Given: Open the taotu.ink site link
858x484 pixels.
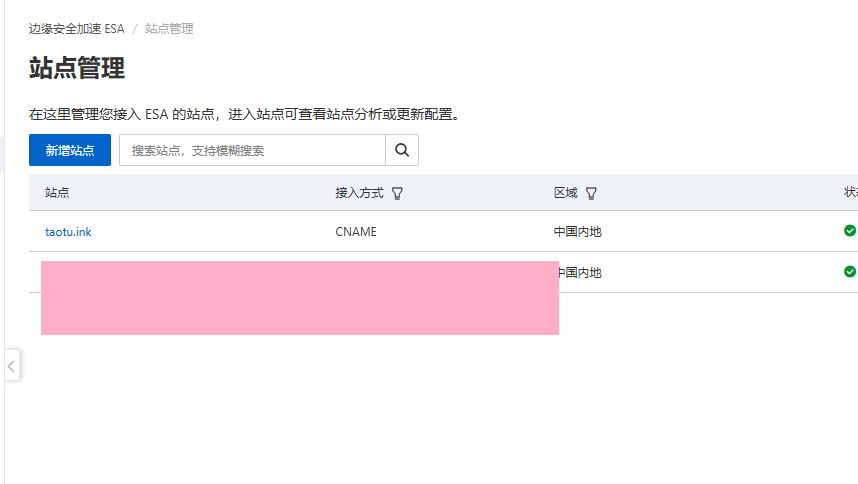Looking at the screenshot, I should (68, 232).
